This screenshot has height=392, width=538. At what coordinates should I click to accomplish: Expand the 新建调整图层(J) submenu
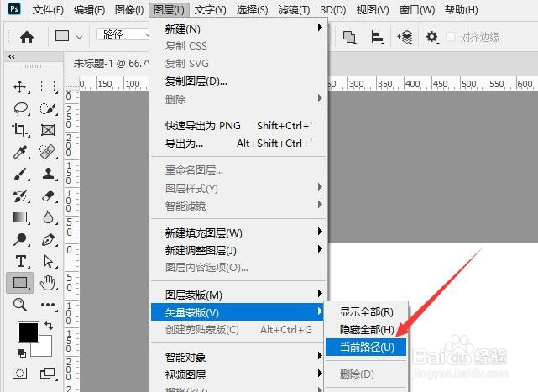[239, 250]
